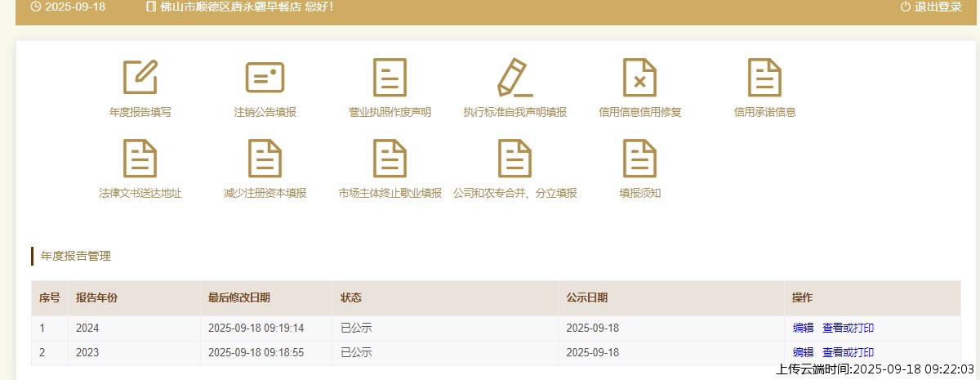Open the 年度报告填写 icon

(x=140, y=78)
